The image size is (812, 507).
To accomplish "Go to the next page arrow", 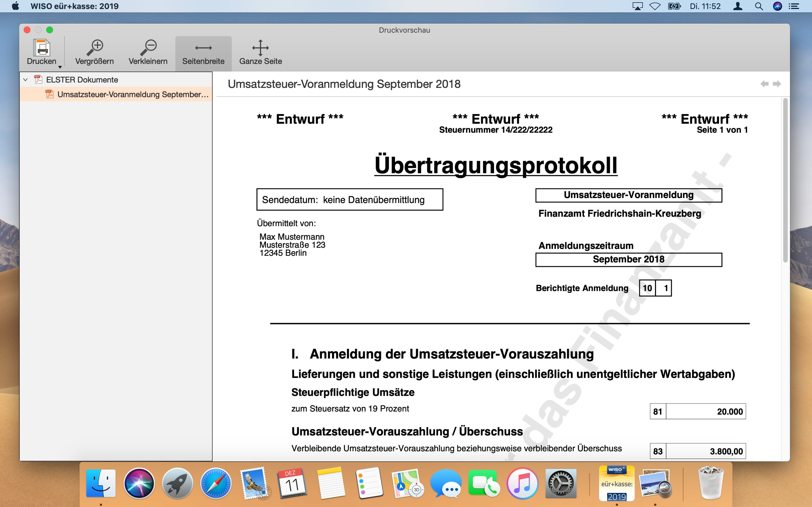I will pyautogui.click(x=777, y=84).
